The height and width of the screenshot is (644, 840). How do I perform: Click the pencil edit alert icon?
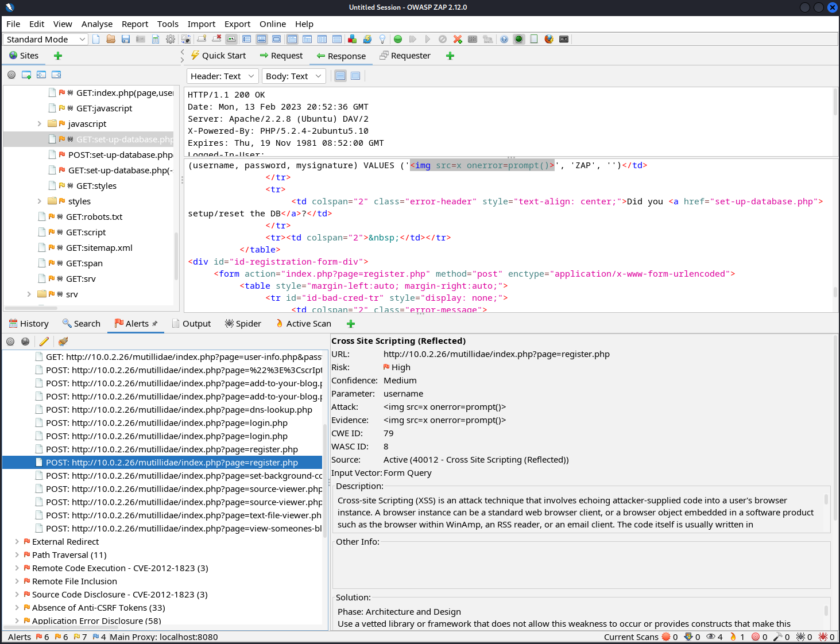(x=44, y=342)
